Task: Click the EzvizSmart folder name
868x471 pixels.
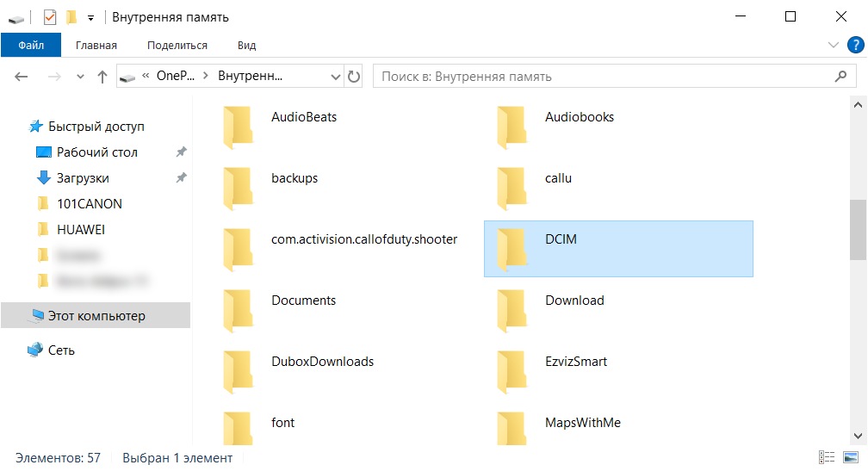Action: 576,362
